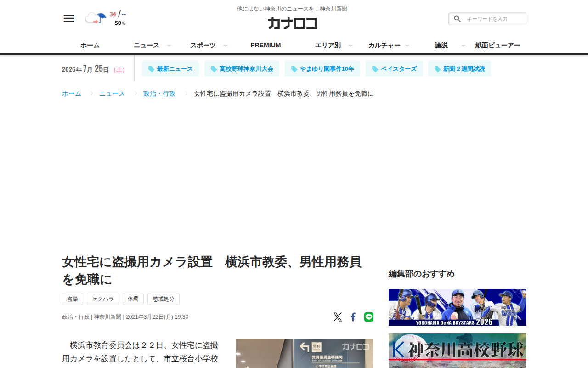588x368 pixels.
Task: Expand the スポーツ menu arrow
Action: click(226, 46)
